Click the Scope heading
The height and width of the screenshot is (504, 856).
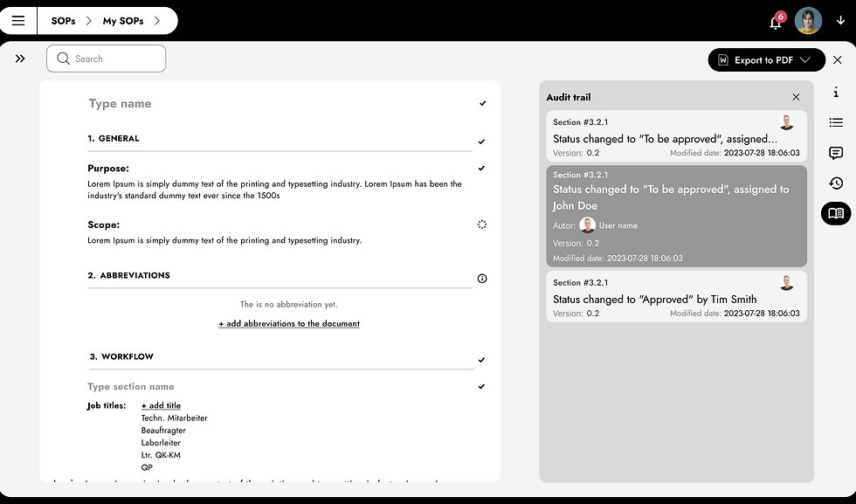pyautogui.click(x=104, y=224)
